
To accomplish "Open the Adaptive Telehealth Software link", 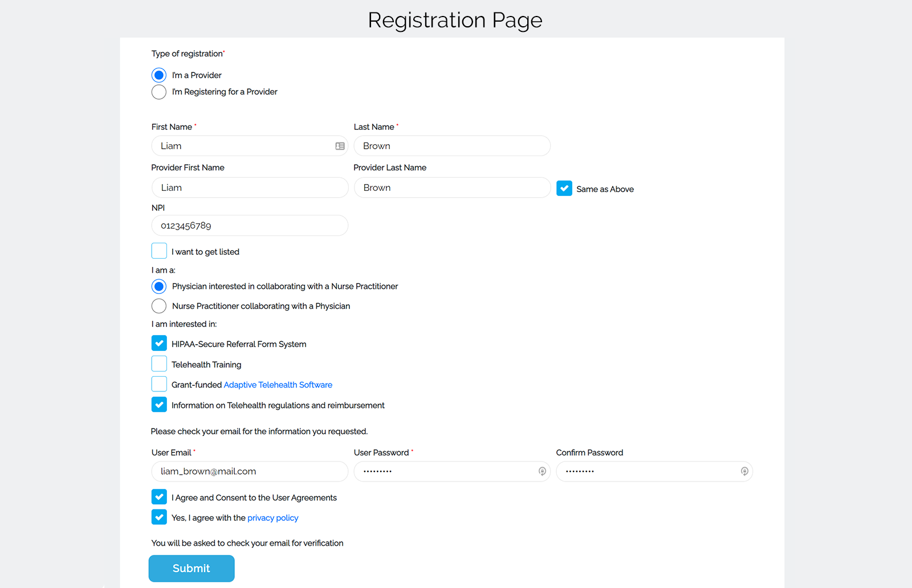I will 278,385.
